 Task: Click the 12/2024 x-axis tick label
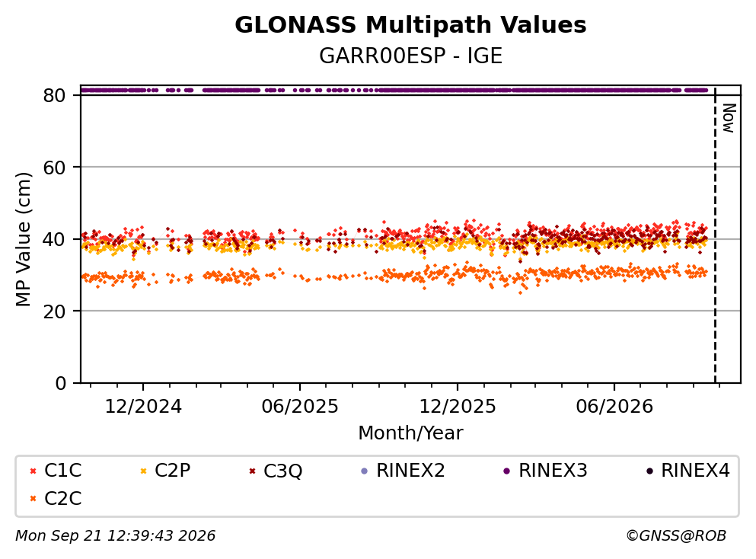pyautogui.click(x=143, y=406)
